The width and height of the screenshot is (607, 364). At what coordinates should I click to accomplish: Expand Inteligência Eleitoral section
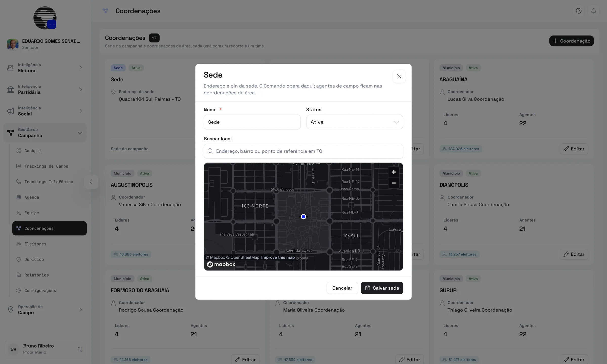tap(45, 68)
